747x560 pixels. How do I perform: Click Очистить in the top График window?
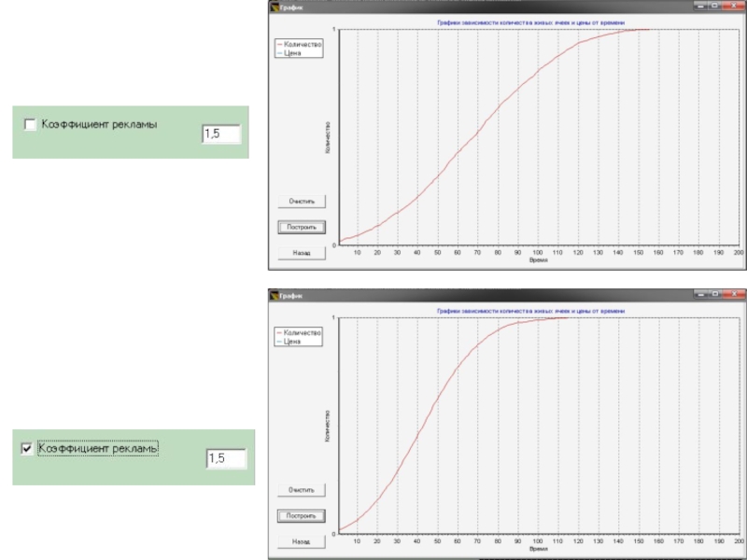pos(302,202)
